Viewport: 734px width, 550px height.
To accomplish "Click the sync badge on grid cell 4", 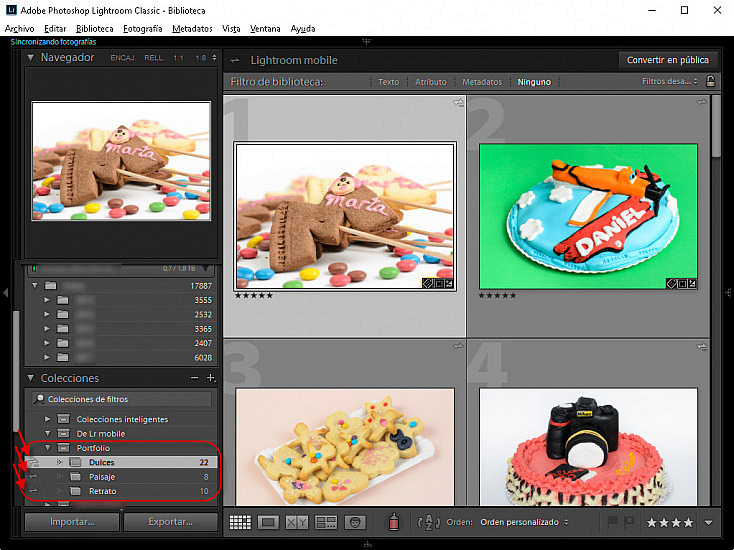I will coord(701,347).
